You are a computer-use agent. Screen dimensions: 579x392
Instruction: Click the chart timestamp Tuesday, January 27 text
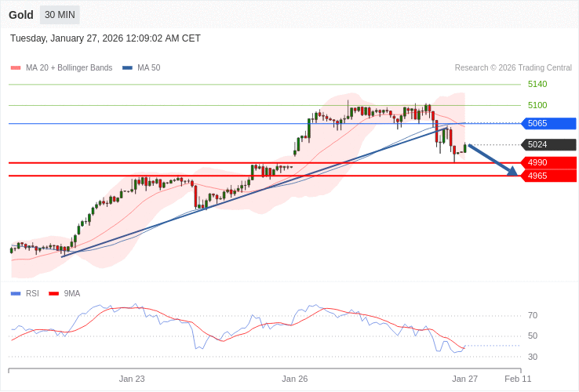click(105, 38)
